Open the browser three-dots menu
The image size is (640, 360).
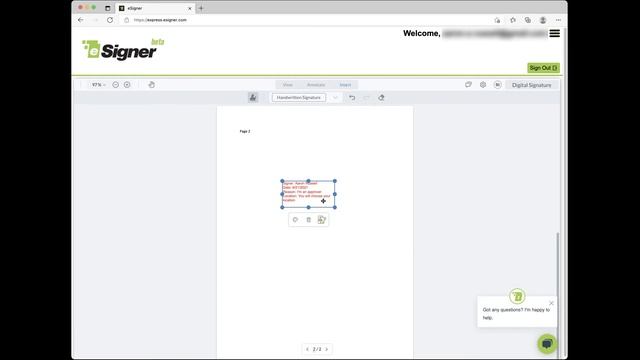point(558,20)
